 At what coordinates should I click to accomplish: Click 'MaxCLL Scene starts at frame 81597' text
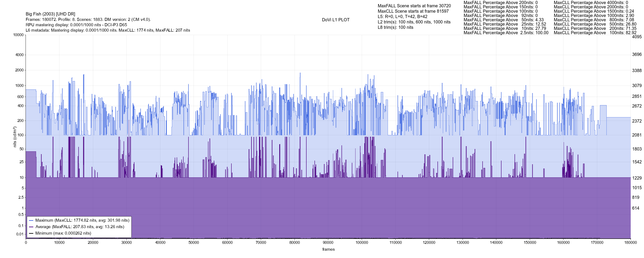coord(413,11)
